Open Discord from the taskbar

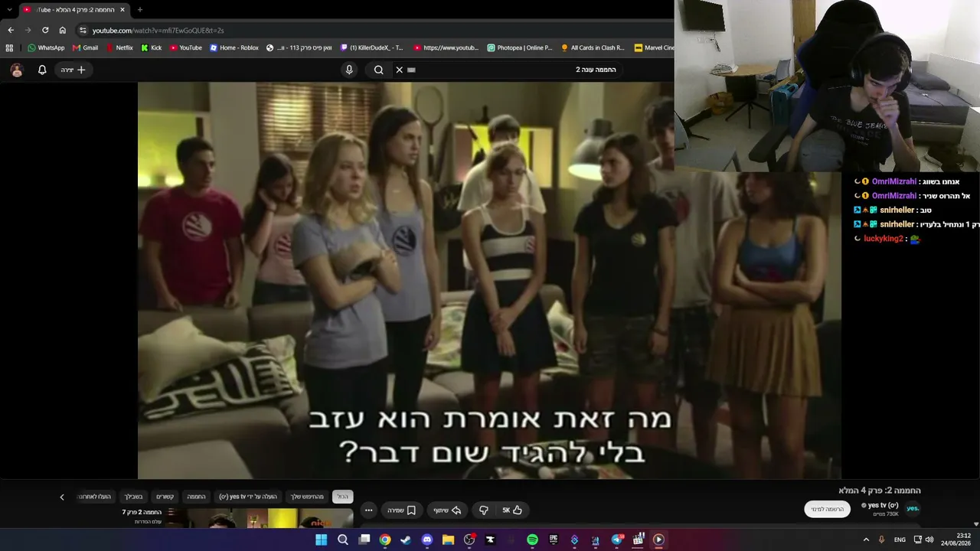(x=427, y=540)
